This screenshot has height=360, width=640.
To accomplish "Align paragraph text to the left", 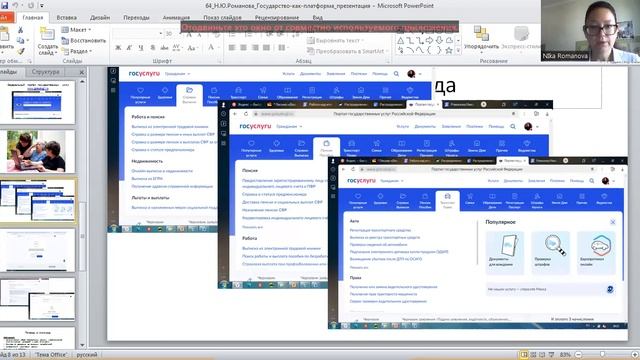I will click(232, 48).
